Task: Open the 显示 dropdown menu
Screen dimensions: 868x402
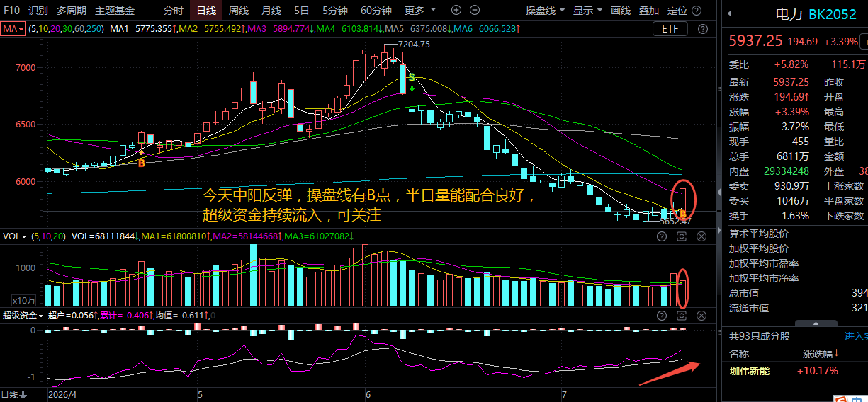Action: point(587,11)
